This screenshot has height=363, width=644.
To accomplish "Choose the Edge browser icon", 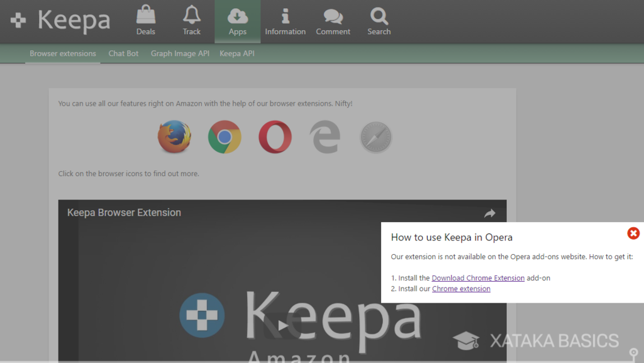I will (x=325, y=137).
